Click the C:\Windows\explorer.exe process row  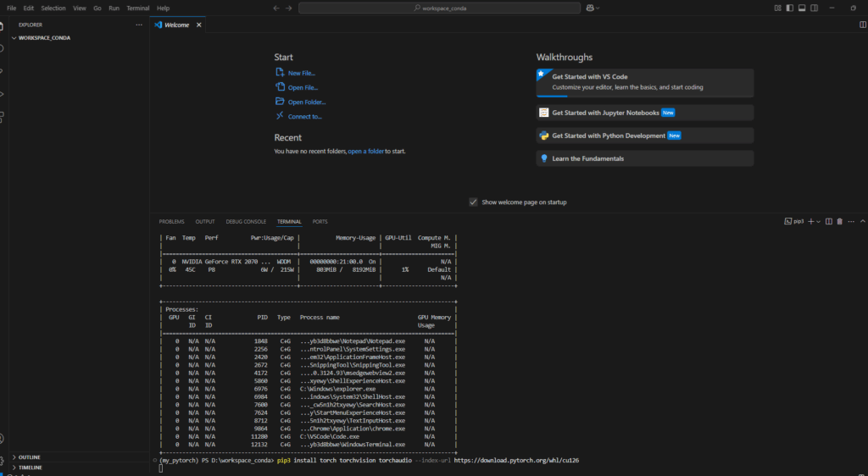(309, 390)
